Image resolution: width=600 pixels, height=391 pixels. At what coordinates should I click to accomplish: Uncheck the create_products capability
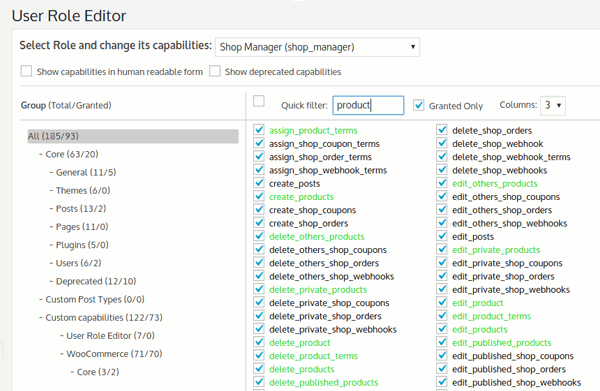coord(259,196)
